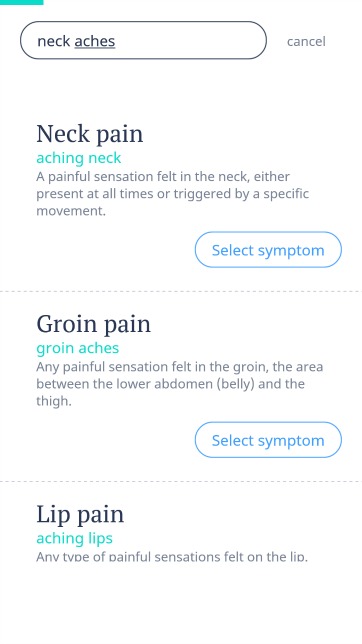This screenshot has width=362, height=644.
Task: Cancel the symptom search
Action: (x=306, y=41)
